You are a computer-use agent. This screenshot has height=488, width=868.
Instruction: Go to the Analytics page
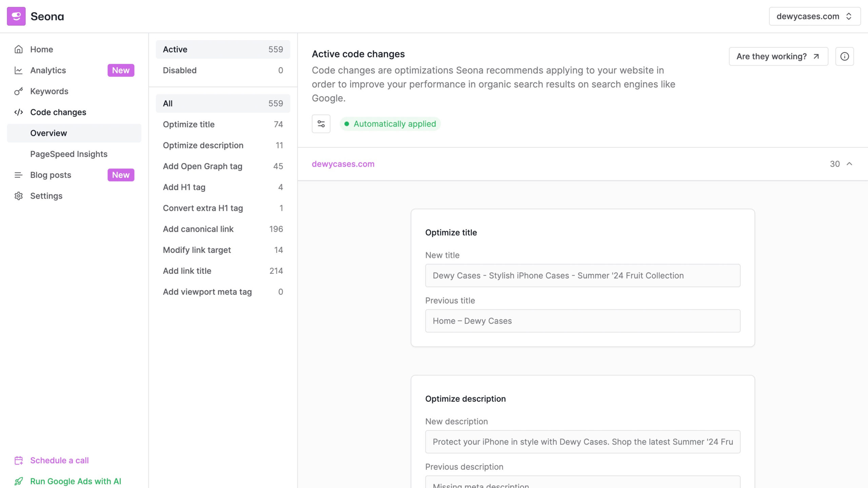[74, 70]
